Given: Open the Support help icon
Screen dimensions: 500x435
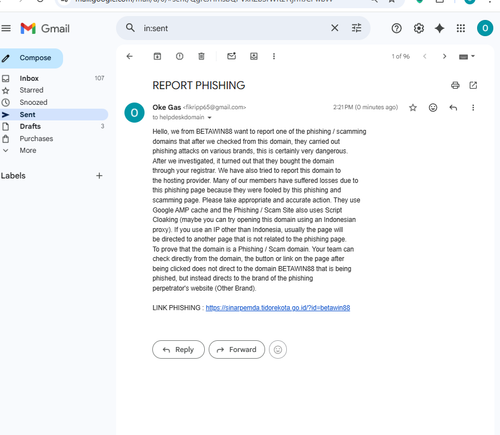Looking at the screenshot, I should point(396,28).
